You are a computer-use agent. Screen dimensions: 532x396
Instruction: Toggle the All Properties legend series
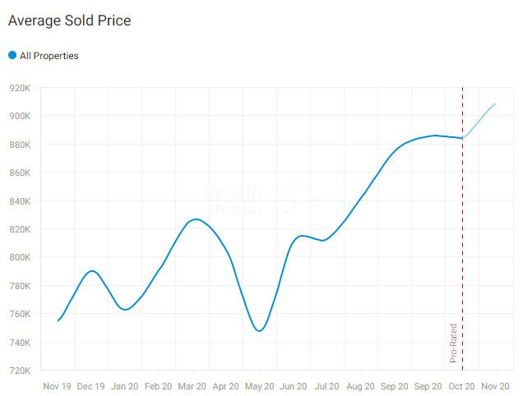[x=49, y=56]
